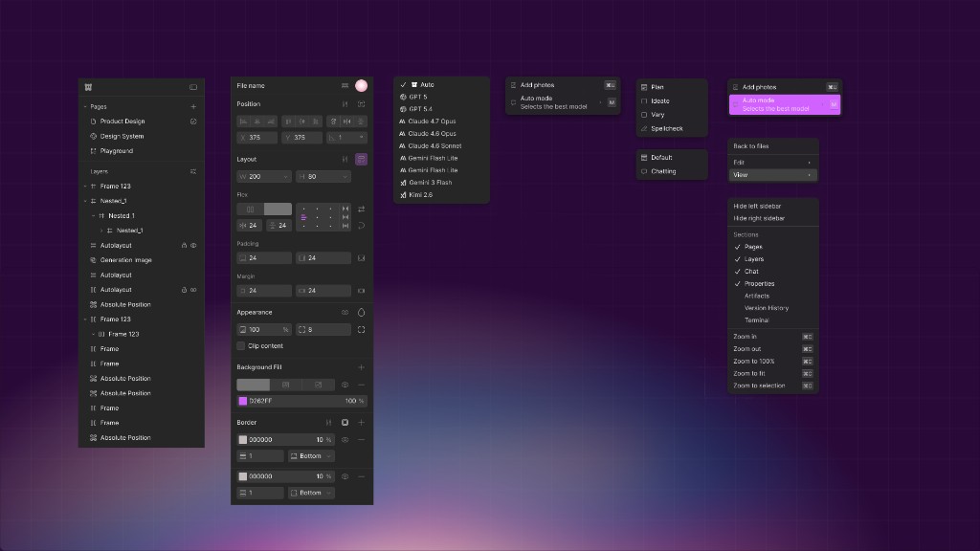Add a border with the Border plus icon

(x=361, y=422)
